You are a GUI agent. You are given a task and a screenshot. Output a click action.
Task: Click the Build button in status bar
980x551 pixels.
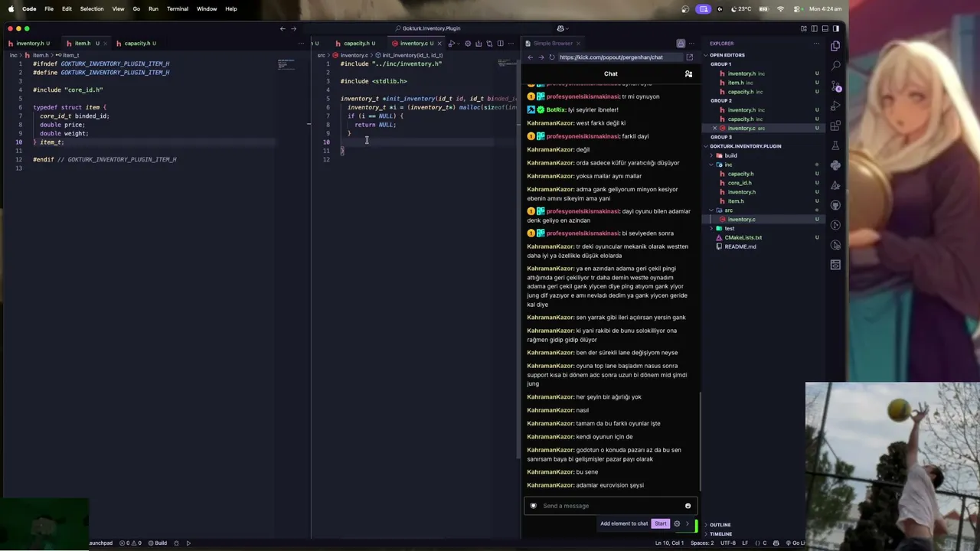point(158,543)
